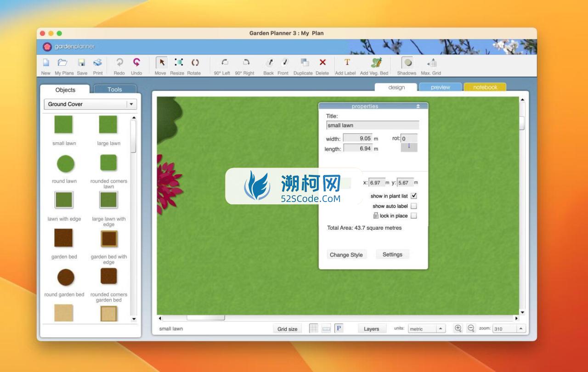Click the Layers button
Viewport: 588px width, 372px height.
(x=372, y=329)
